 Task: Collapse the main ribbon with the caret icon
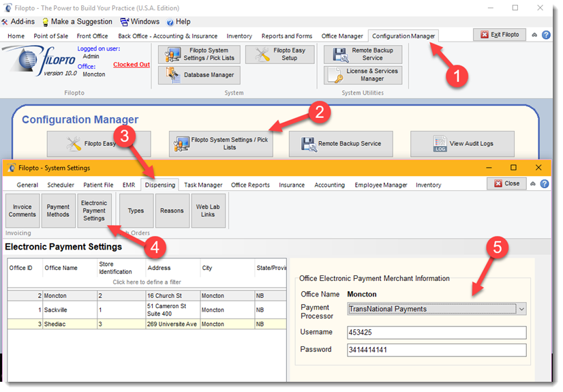click(534, 35)
